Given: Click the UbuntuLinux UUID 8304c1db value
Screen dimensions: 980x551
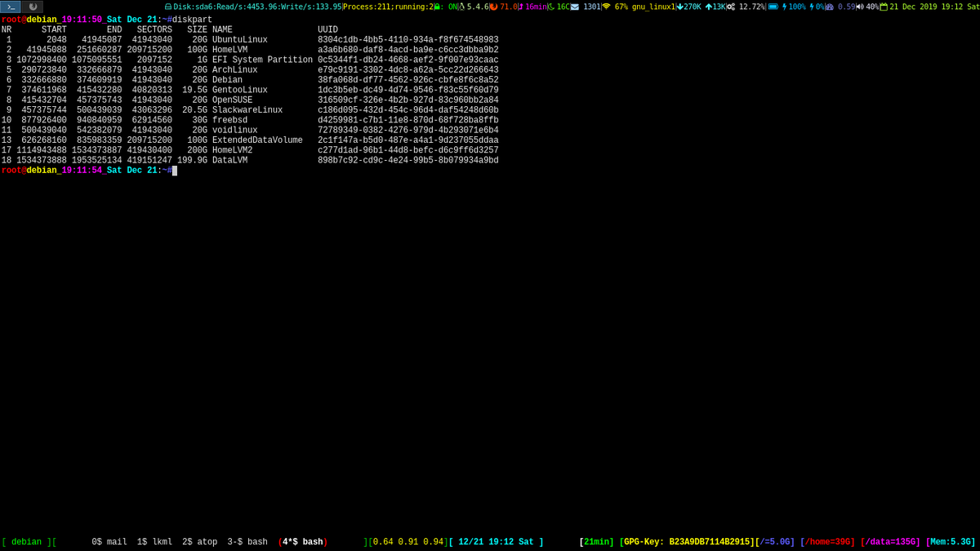Looking at the screenshot, I should (x=408, y=40).
